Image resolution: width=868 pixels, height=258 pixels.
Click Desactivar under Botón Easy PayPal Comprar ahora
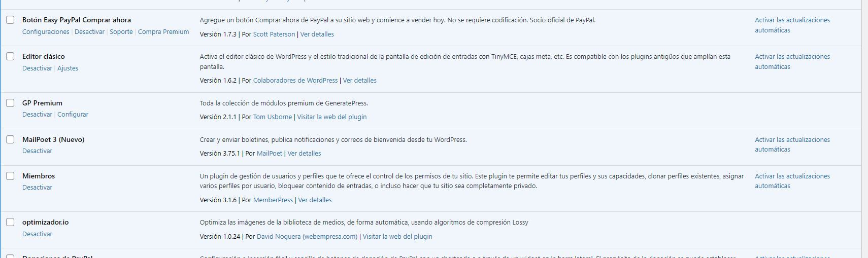click(x=89, y=31)
